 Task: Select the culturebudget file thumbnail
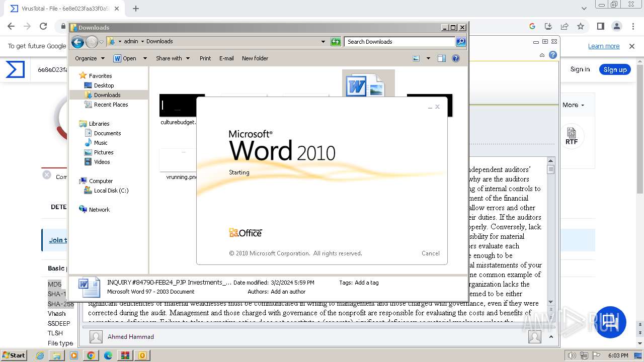(178, 105)
